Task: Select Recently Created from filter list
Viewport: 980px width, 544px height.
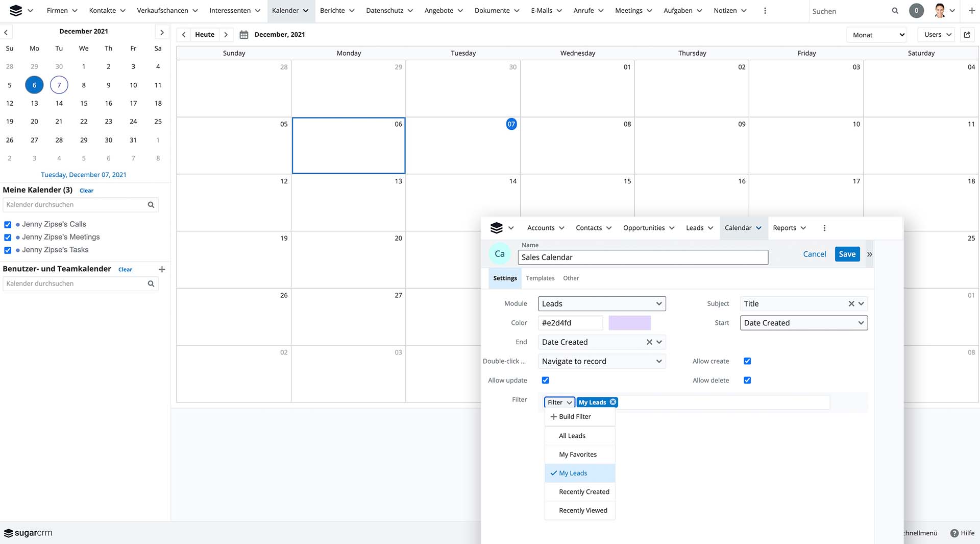Action: tap(584, 492)
